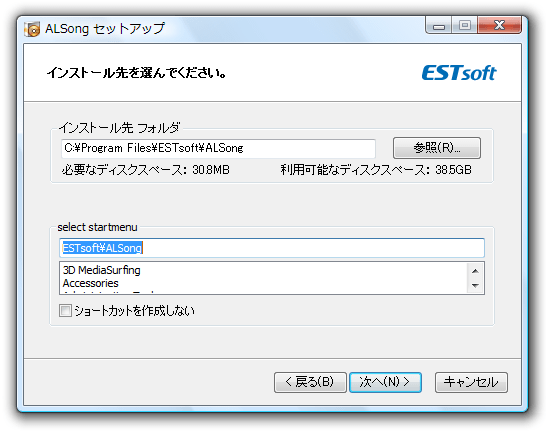Click the ALSong setup icon in title bar

32,29
